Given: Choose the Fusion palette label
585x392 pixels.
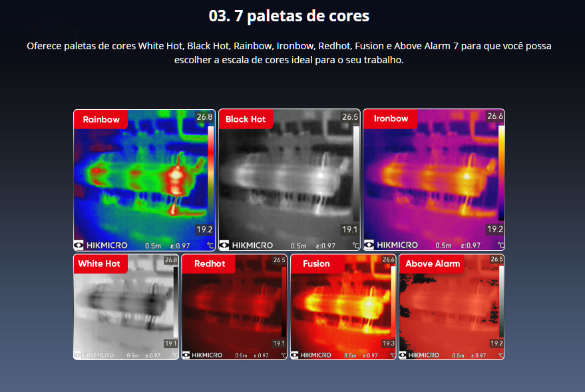Looking at the screenshot, I should [x=316, y=264].
